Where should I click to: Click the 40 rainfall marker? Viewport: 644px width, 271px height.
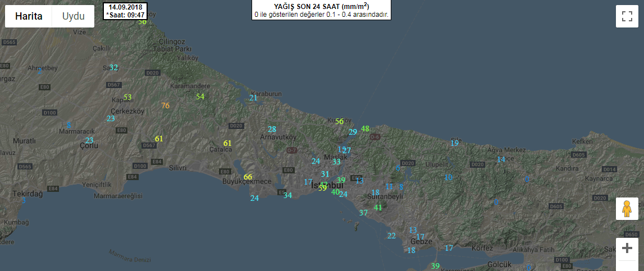[336, 192]
